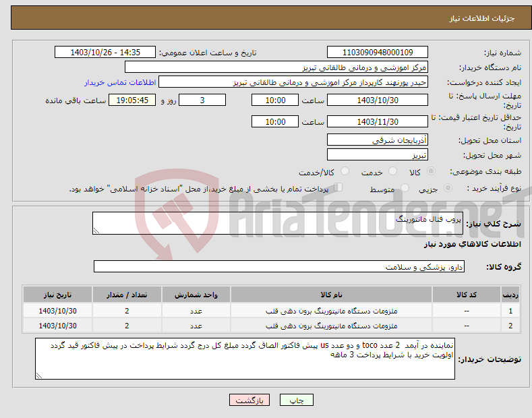Click unit cell عدد in row 1

[x=196, y=311]
